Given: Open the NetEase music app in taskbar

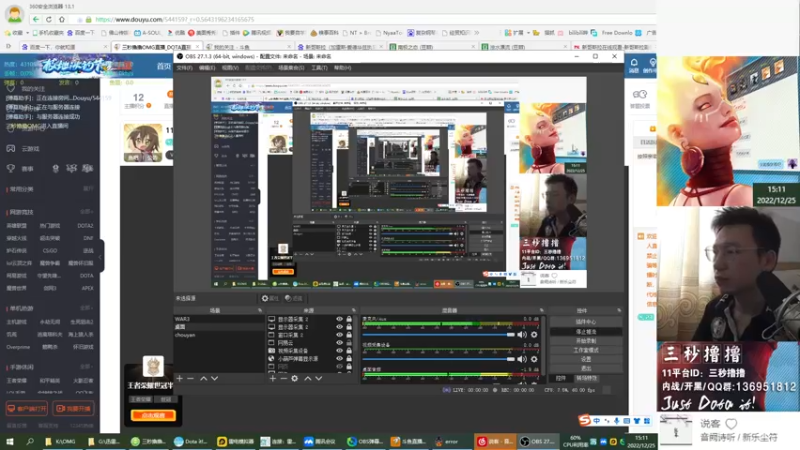Looking at the screenshot, I should (x=494, y=441).
